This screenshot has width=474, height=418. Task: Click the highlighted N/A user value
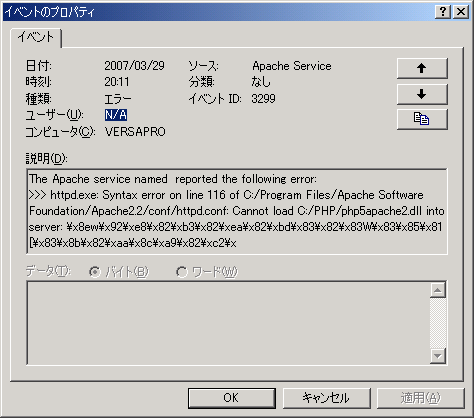(x=116, y=115)
